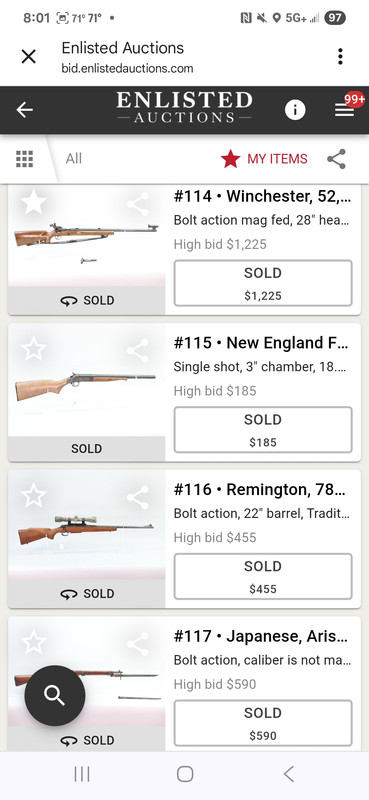Select the All category filter

click(x=73, y=159)
